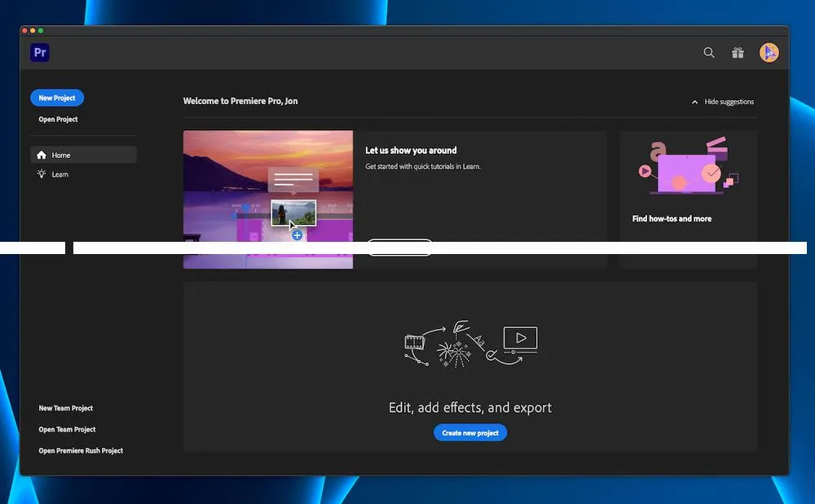Screen dimensions: 815x504
Task: Select the Home tab in the sidebar
Action: (84, 155)
